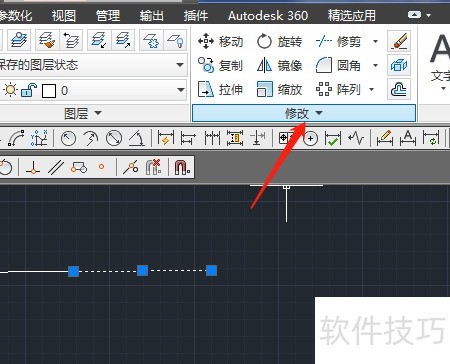Click the Explode box icon
Viewport: 450px width, 364px height.
point(399,65)
